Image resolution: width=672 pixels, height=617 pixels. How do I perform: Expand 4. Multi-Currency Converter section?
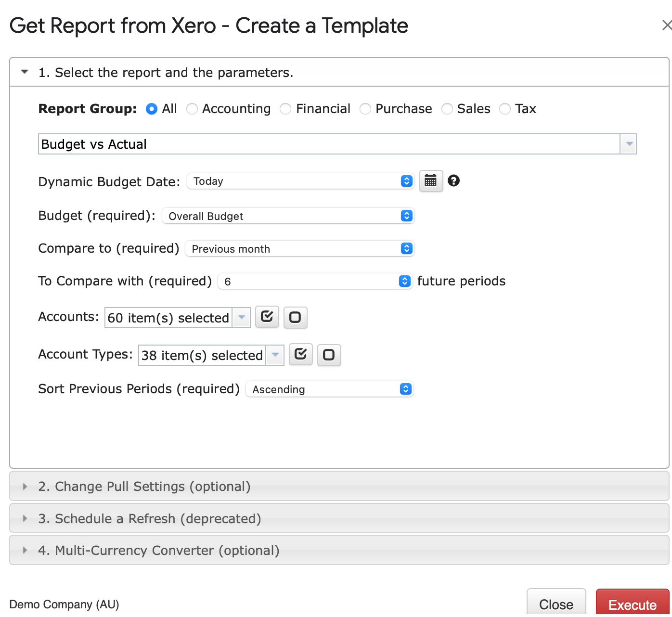[339, 550]
